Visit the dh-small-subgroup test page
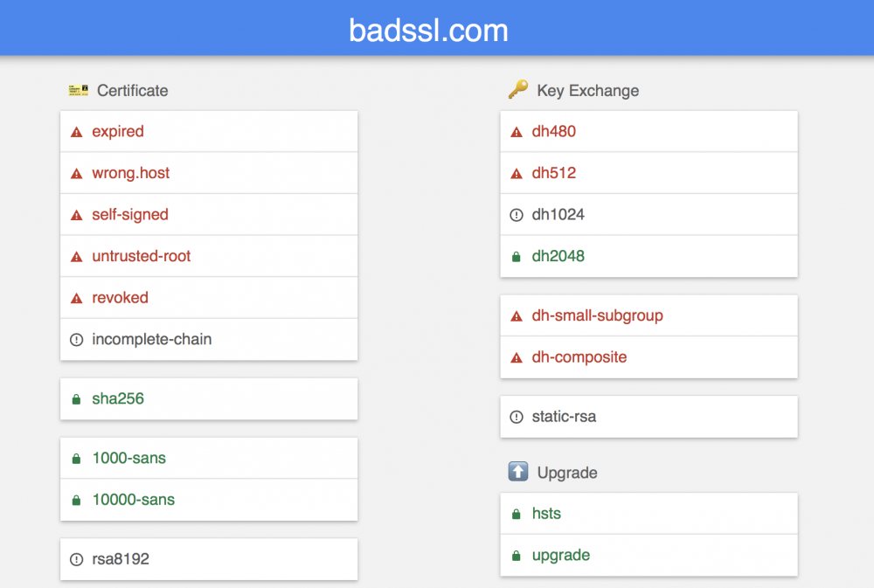Screen dimensions: 874x588 coord(598,315)
